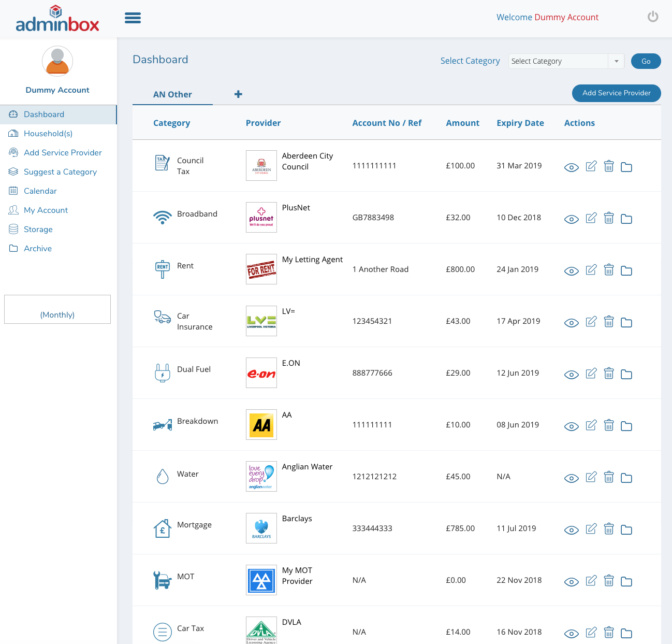The image size is (672, 644).
Task: Toggle the hamburger menu icon
Action: point(133,18)
